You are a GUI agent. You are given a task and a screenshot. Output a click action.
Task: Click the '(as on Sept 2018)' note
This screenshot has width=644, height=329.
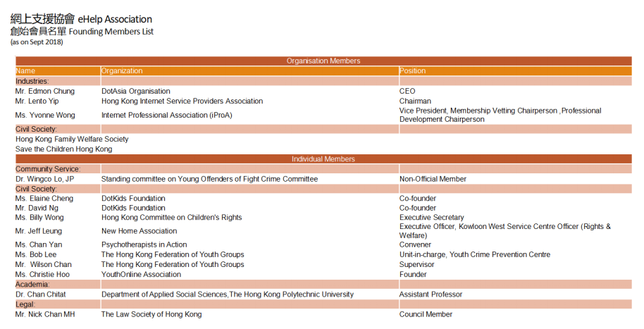(37, 42)
